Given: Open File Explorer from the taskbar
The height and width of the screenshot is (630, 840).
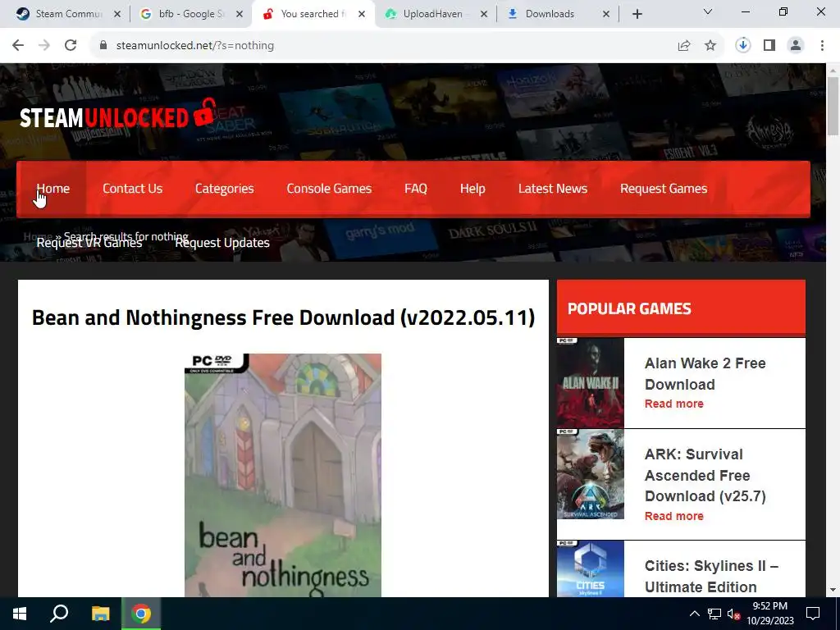Looking at the screenshot, I should click(100, 614).
